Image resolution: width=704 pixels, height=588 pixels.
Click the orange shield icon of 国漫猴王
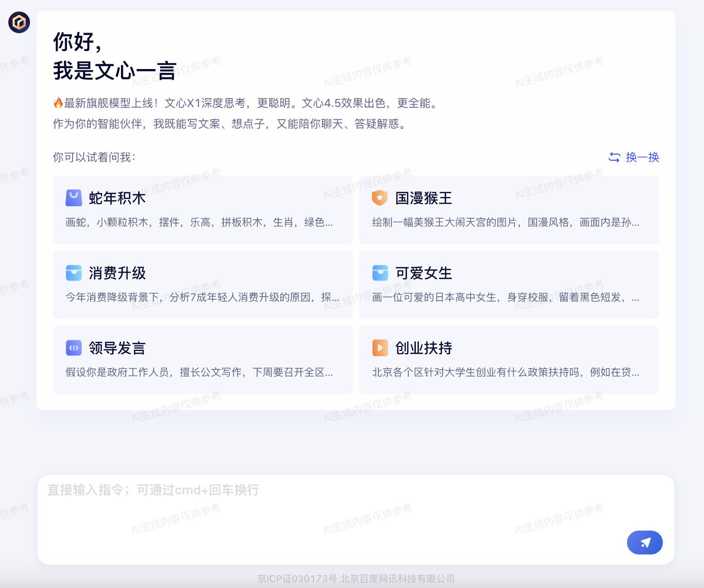point(380,198)
